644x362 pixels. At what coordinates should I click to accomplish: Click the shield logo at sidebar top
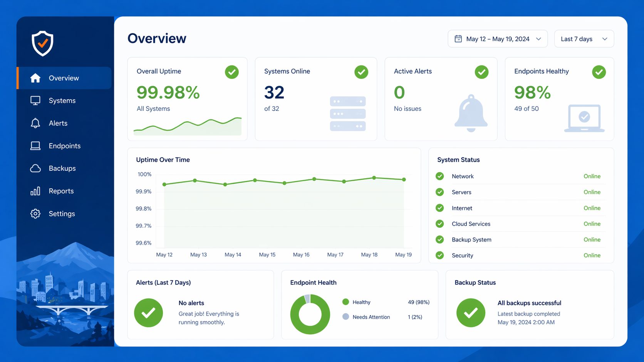(x=42, y=43)
